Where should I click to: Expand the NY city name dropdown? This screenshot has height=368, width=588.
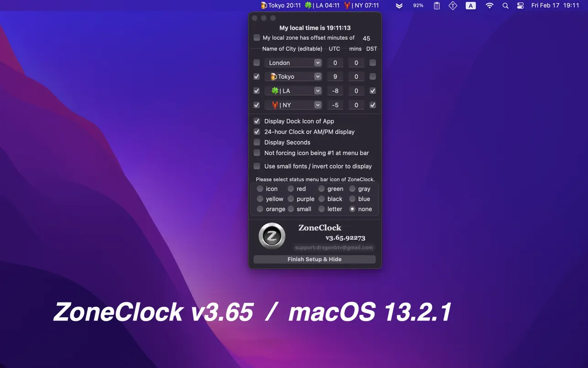(318, 105)
